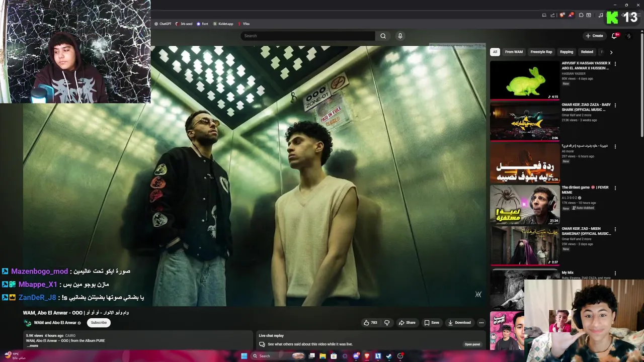Open YouTube notifications bell
The width and height of the screenshot is (644, 362).
coord(614,36)
